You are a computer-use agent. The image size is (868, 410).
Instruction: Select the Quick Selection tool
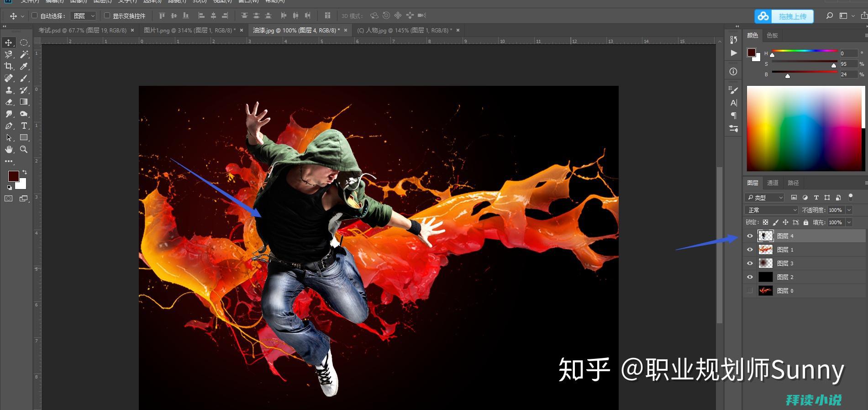tap(9, 54)
